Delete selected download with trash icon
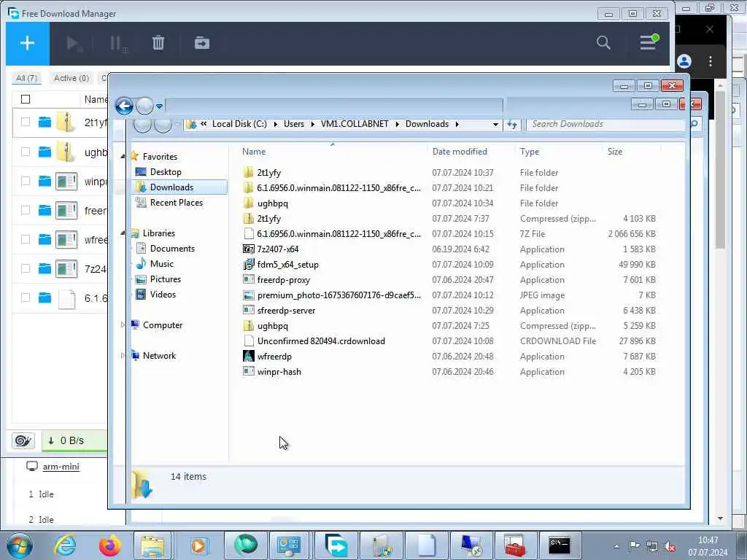Screen dimensions: 747x560 [158, 43]
